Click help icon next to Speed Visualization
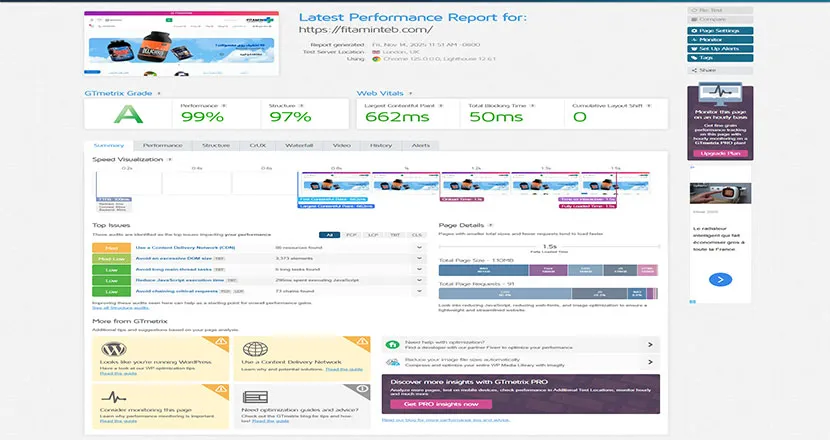Image resolution: width=830 pixels, height=440 pixels. click(171, 159)
